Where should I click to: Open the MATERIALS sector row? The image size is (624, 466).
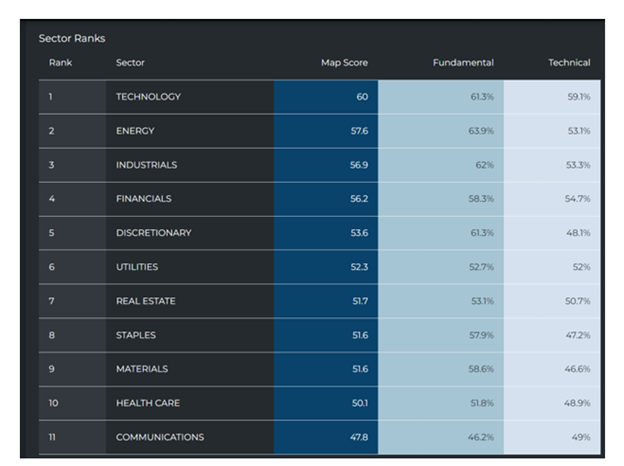pos(142,369)
